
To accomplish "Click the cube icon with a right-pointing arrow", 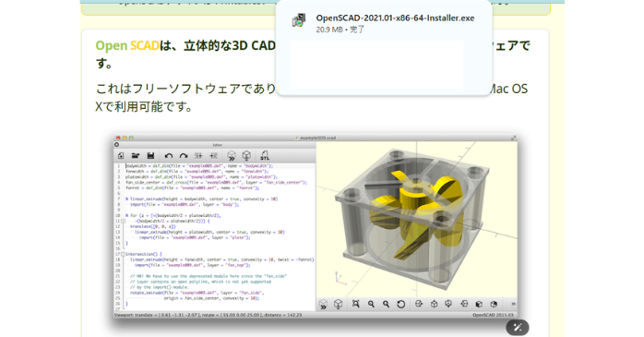I will tap(419, 304).
